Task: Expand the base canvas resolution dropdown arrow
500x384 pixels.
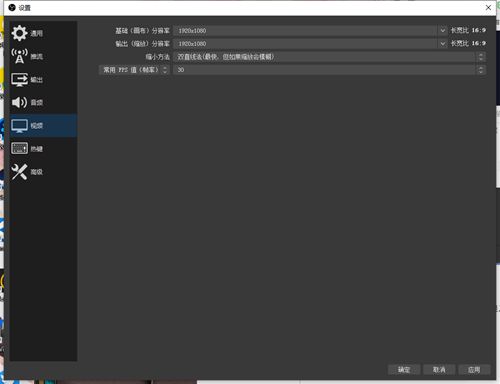Action: tap(442, 30)
